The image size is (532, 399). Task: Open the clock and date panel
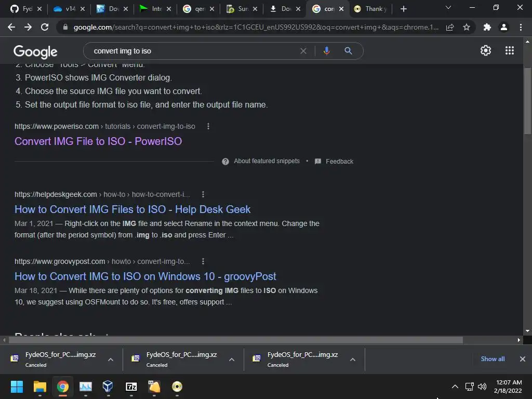[x=508, y=387]
